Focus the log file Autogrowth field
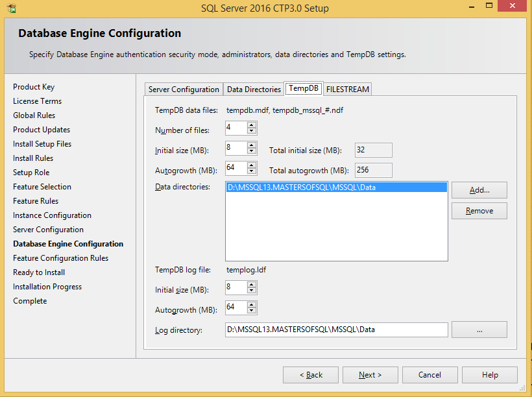532x397 pixels. coord(236,307)
